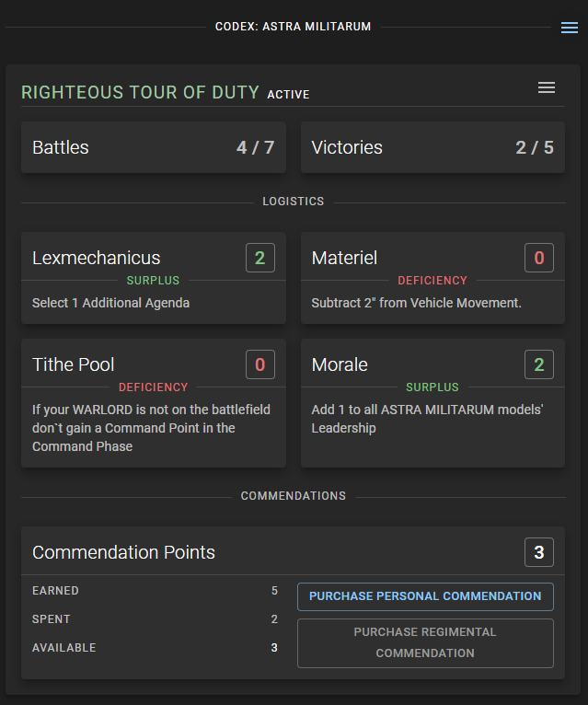
Task: Select the Materiel value badge
Action: pos(539,259)
